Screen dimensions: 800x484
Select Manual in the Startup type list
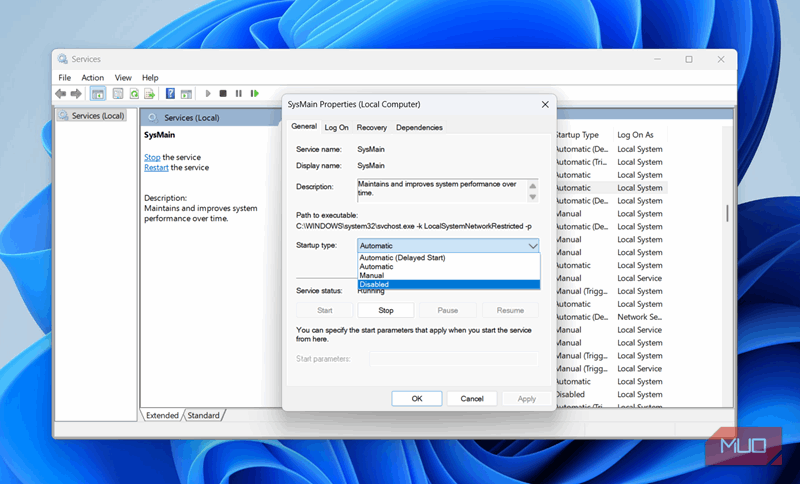coord(448,276)
